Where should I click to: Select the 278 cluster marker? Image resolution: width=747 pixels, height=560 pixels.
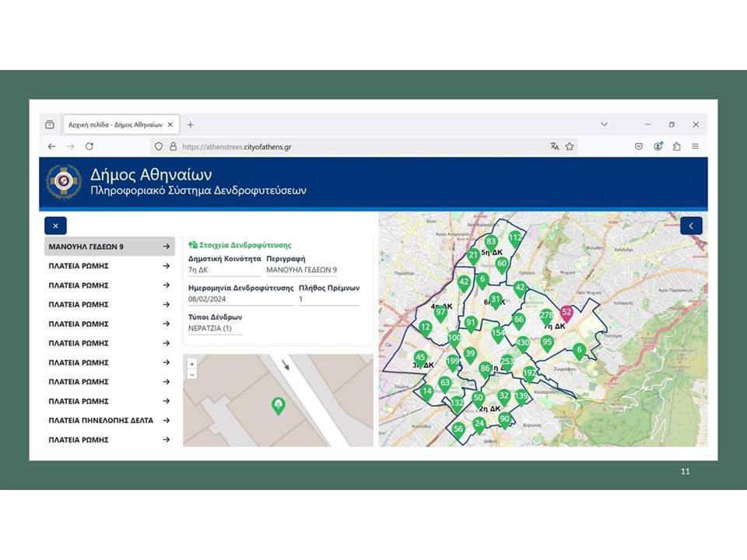click(x=546, y=317)
